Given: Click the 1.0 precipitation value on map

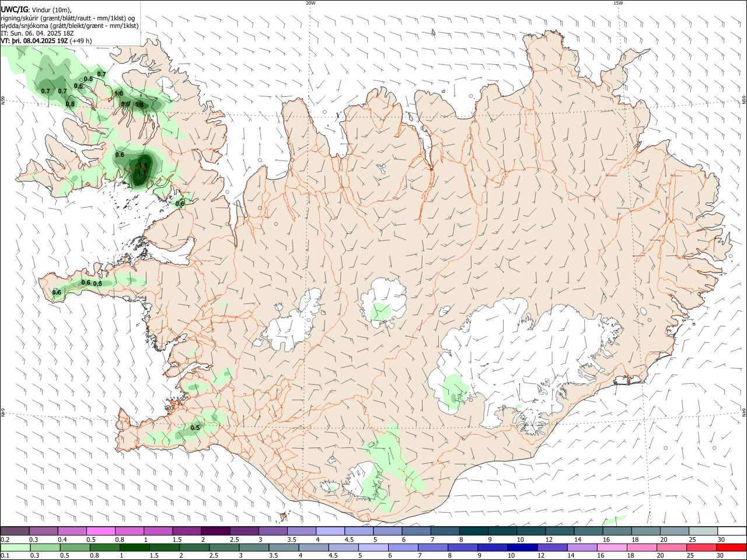Looking at the screenshot, I should (x=119, y=93).
